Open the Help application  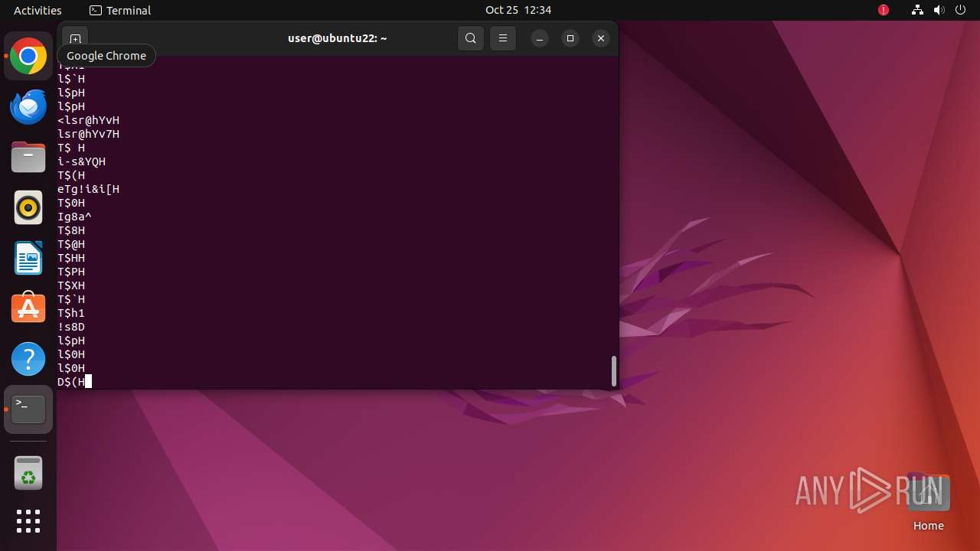pyautogui.click(x=28, y=359)
